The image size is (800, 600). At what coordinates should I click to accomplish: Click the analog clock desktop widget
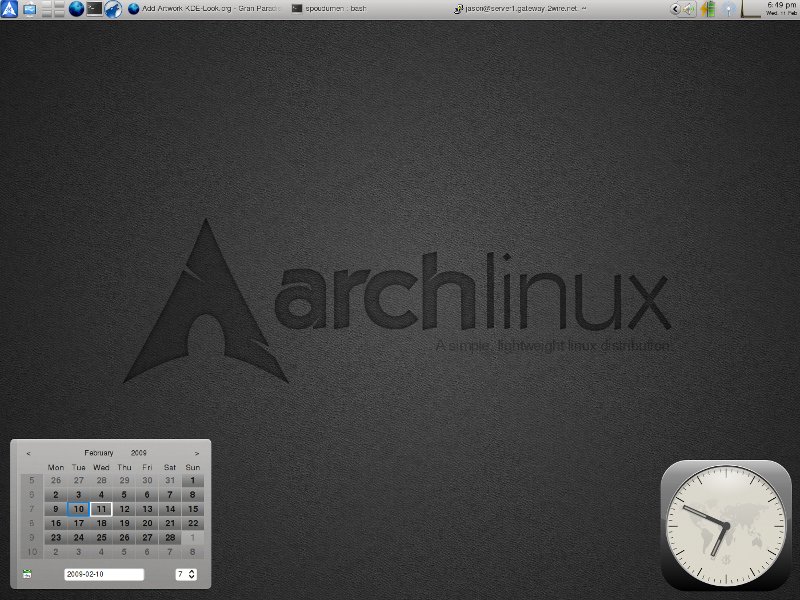tap(726, 526)
